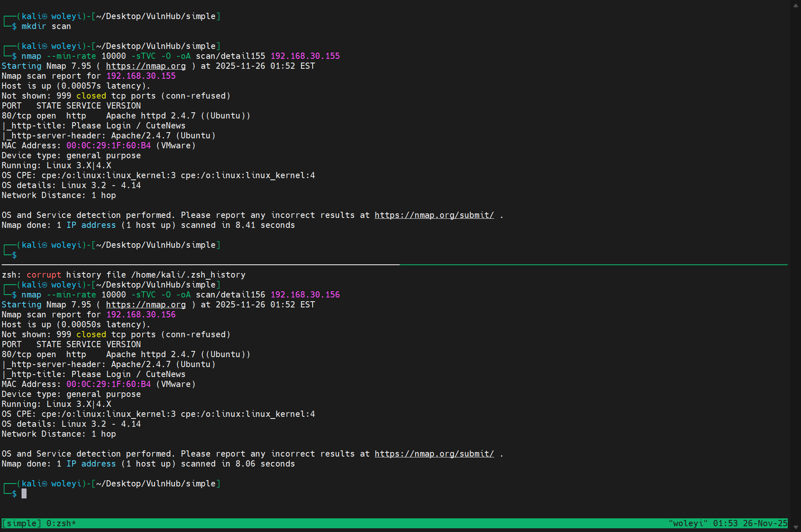Click scrollbar down arrow at bottom right
The image size is (801, 532).
795,527
